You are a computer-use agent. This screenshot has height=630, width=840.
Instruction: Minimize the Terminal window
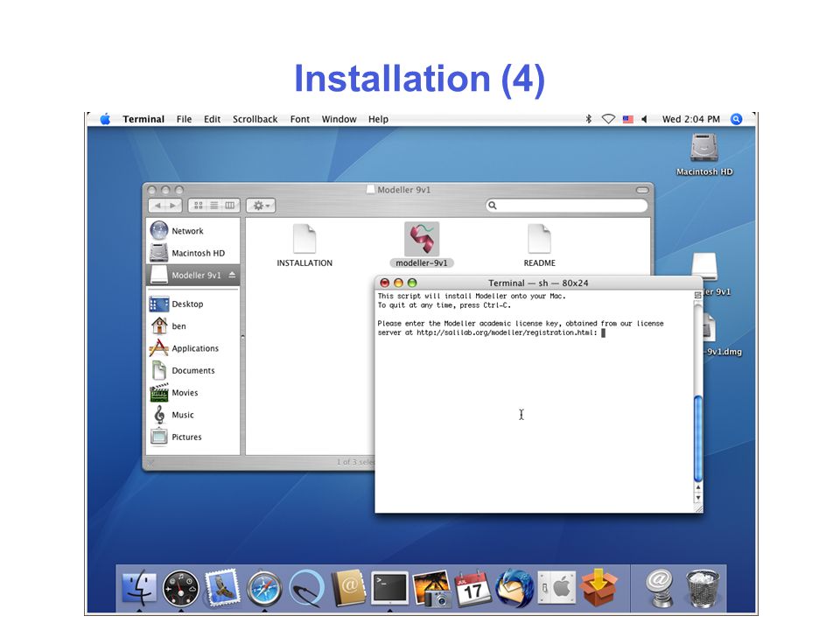click(398, 283)
